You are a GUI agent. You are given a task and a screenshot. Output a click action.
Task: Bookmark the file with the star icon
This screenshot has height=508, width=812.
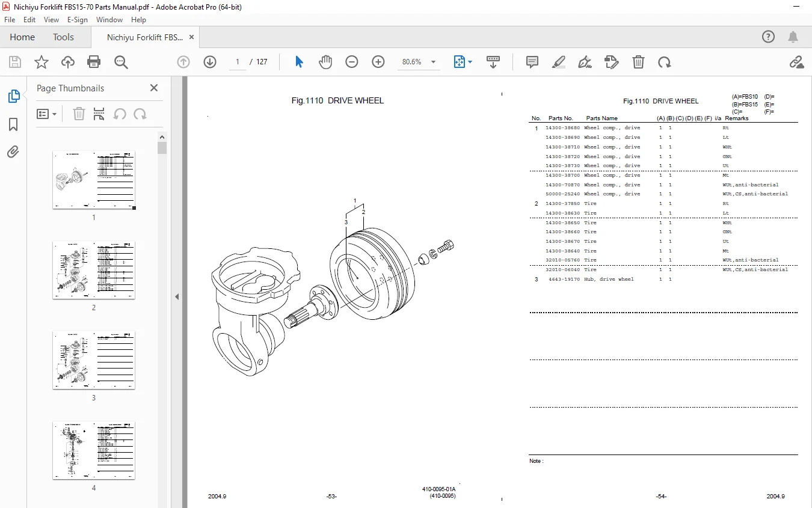tap(42, 62)
